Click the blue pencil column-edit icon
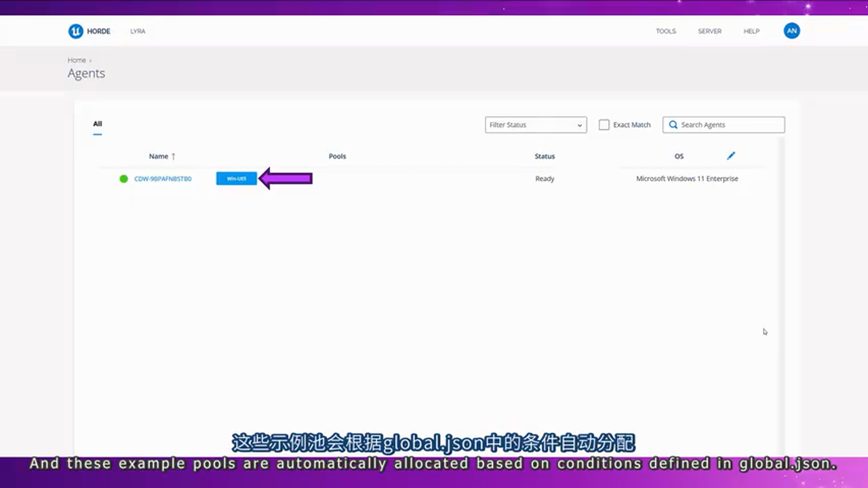This screenshot has height=488, width=868. point(730,156)
